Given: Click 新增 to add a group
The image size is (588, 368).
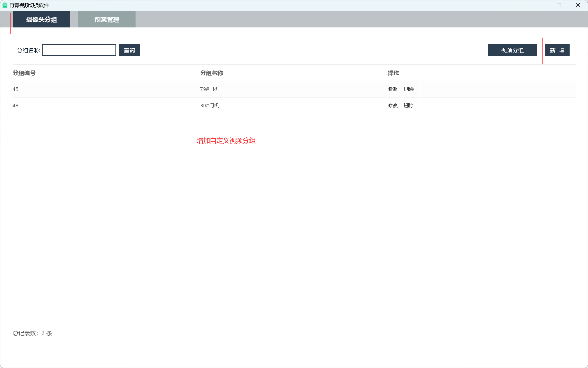Looking at the screenshot, I should (557, 50).
